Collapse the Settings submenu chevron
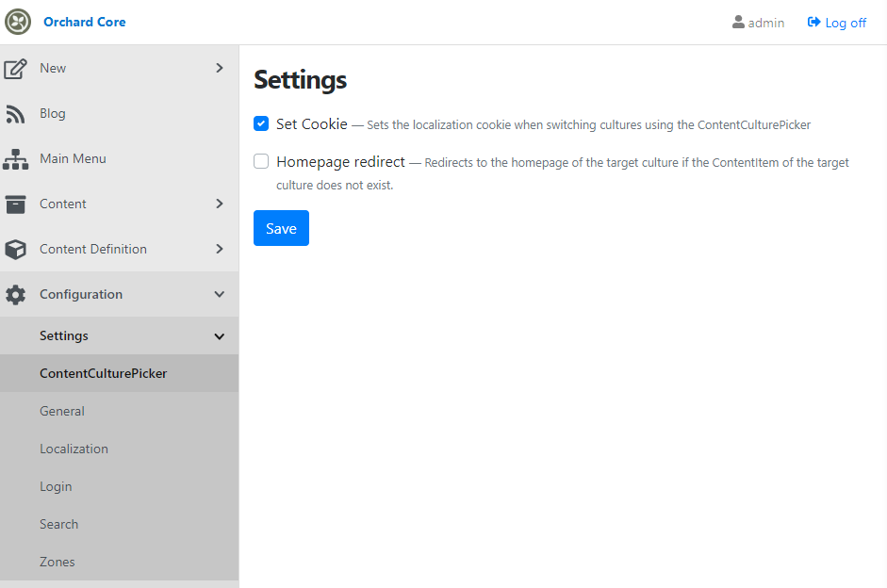The height and width of the screenshot is (588, 887). click(220, 336)
